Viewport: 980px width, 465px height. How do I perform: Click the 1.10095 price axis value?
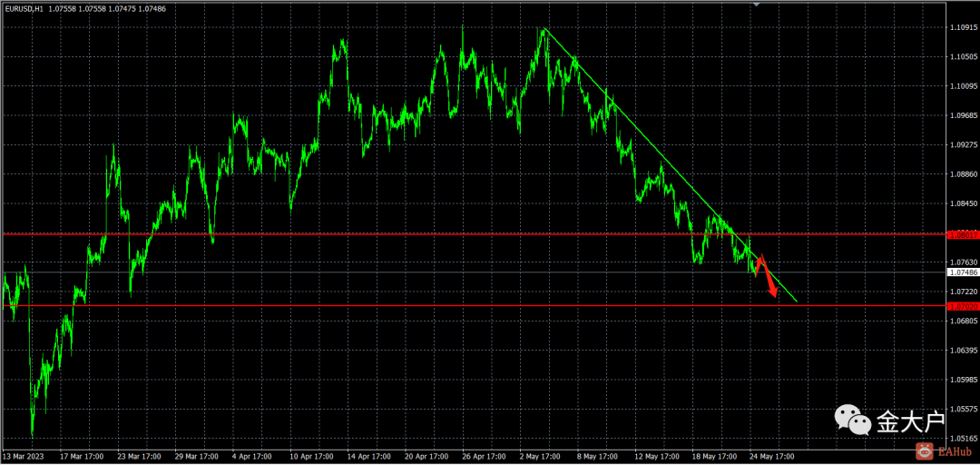click(963, 86)
